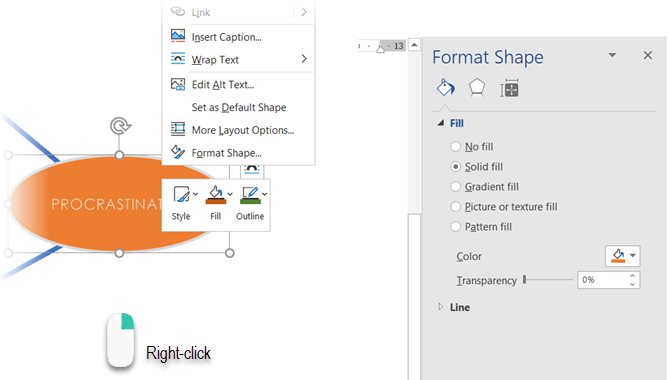This screenshot has height=380, width=670.
Task: Choose Gradient fill
Action: coord(485,187)
